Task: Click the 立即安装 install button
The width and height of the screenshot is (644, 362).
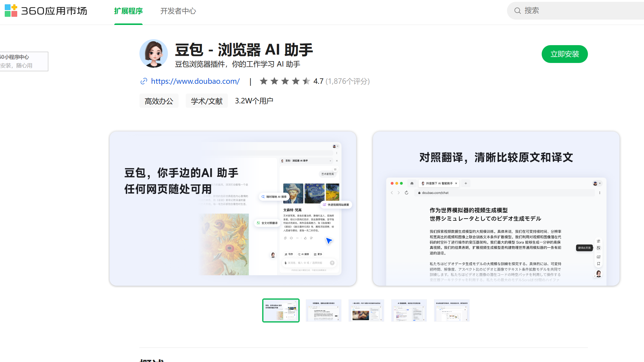Action: tap(564, 54)
